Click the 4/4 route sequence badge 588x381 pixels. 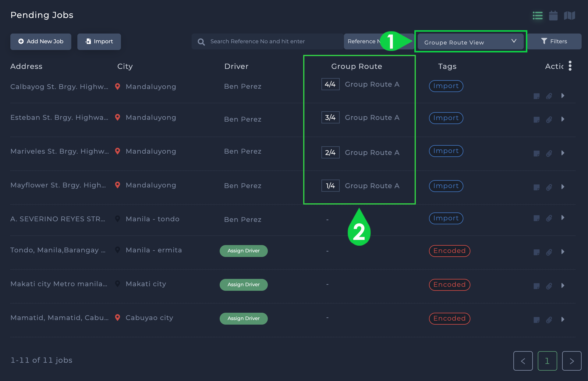tap(331, 84)
